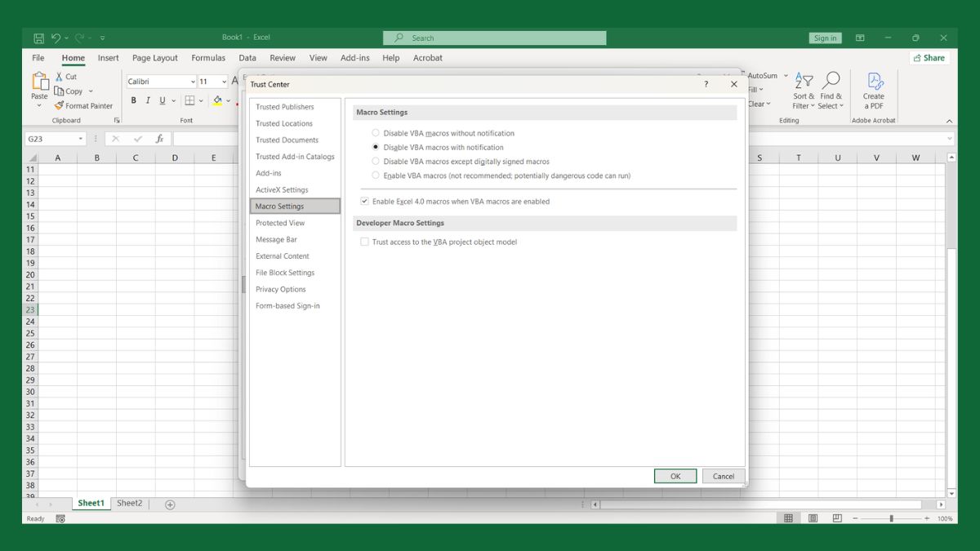This screenshot has width=980, height=551.
Task: Open Protected View settings
Action: pyautogui.click(x=280, y=223)
